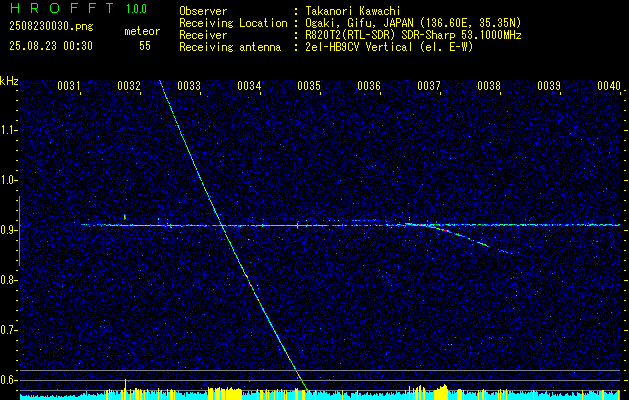
Task: Click the 0.7 kHz frequency label
Action: coord(7,330)
